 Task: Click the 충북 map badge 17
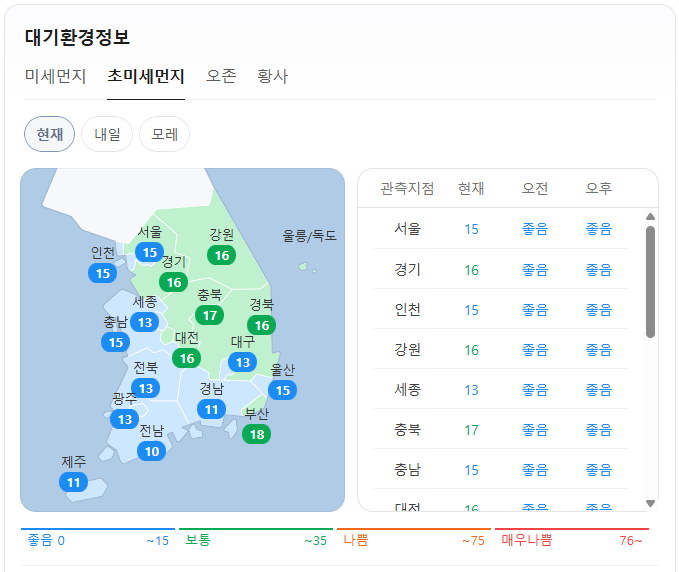coord(210,315)
